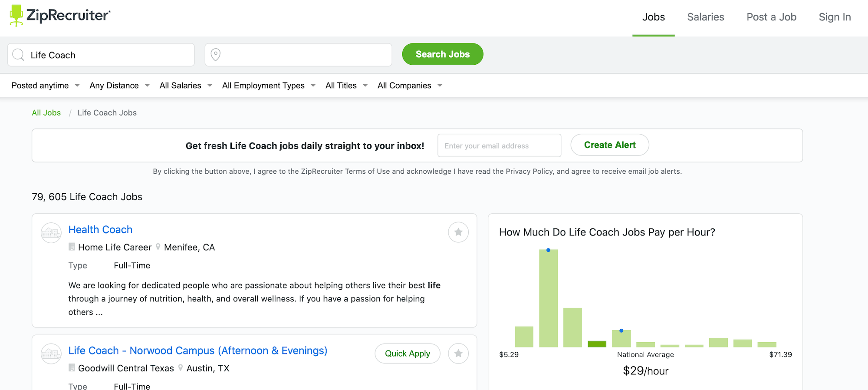
Task: Click the location pin icon in location field
Action: click(215, 55)
